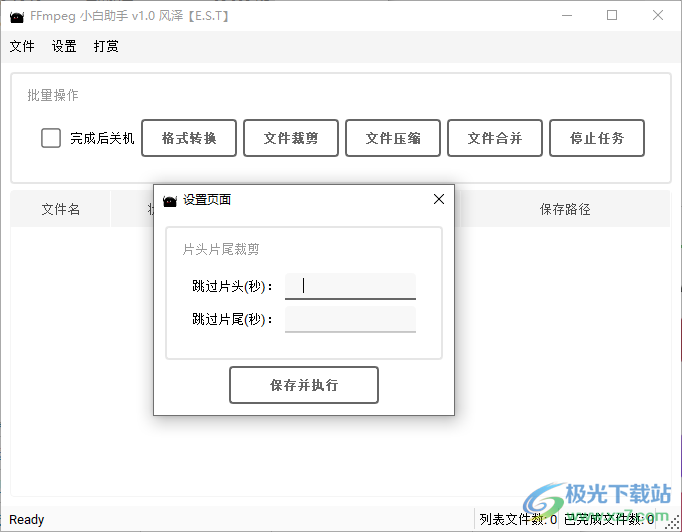Select the 文件名 column header
Viewport: 682px width, 532px height.
click(x=60, y=209)
